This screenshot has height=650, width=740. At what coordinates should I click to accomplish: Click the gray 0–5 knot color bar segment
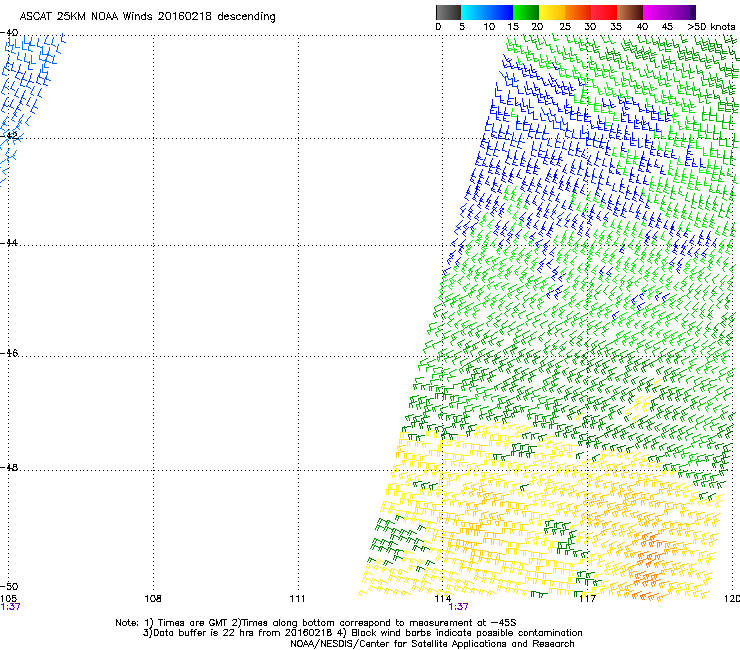pyautogui.click(x=448, y=12)
